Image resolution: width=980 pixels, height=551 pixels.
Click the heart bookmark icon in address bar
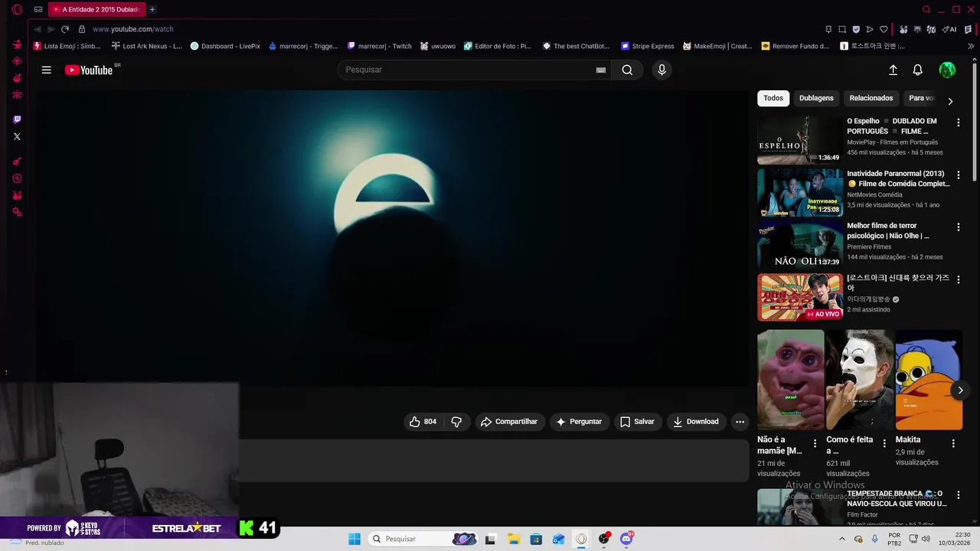point(884,29)
